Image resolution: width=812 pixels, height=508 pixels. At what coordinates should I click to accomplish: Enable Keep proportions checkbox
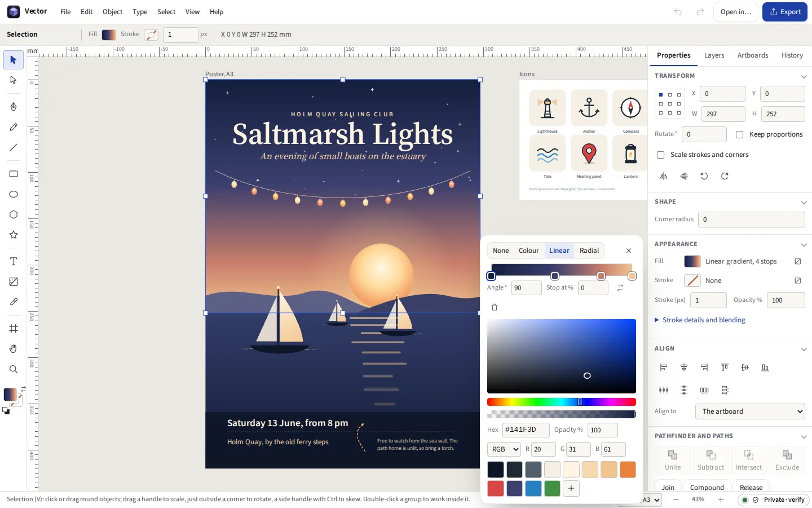(739, 134)
